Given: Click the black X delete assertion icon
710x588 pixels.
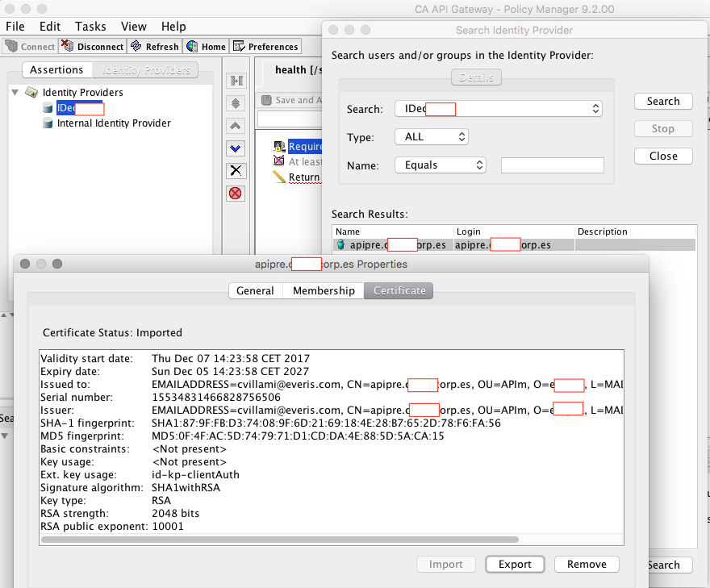Looking at the screenshot, I should point(236,170).
